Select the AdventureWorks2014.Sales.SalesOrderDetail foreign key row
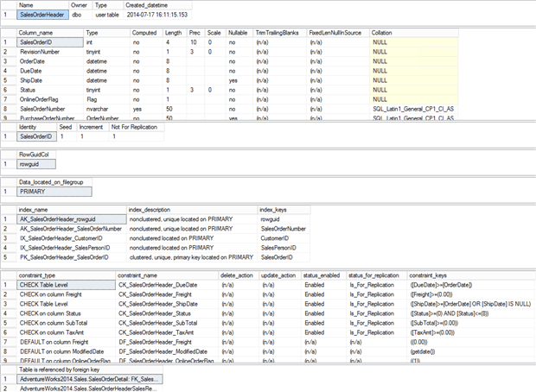 click(86, 379)
